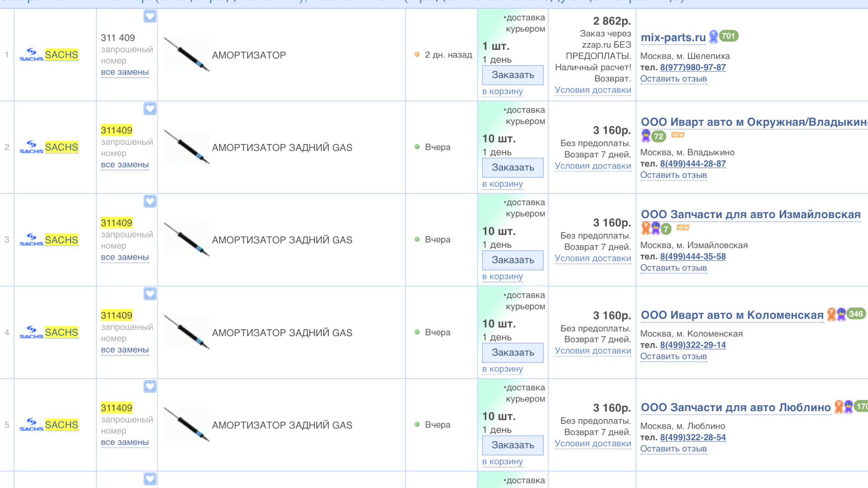Open все замены link in row 4
This screenshot has height=488, width=868.
coord(125,350)
